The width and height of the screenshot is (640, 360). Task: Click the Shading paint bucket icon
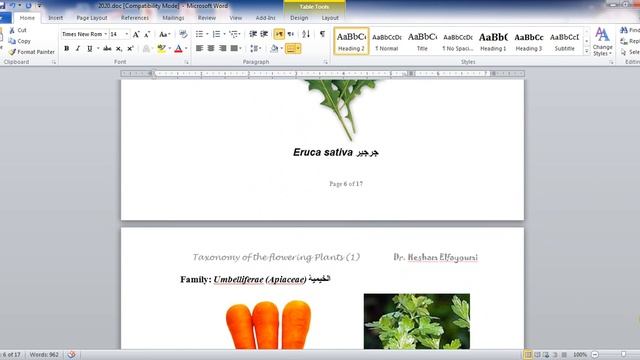coord(274,49)
